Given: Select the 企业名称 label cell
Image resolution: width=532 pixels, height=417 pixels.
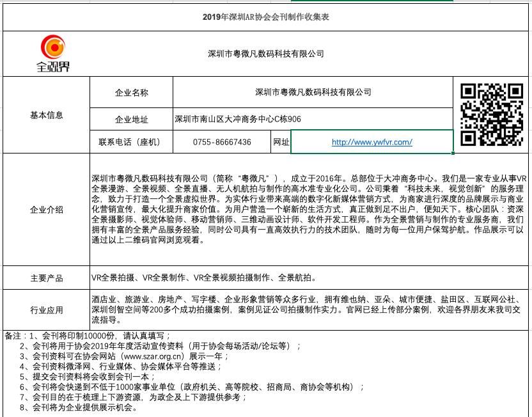Looking at the screenshot, I should tap(131, 92).
